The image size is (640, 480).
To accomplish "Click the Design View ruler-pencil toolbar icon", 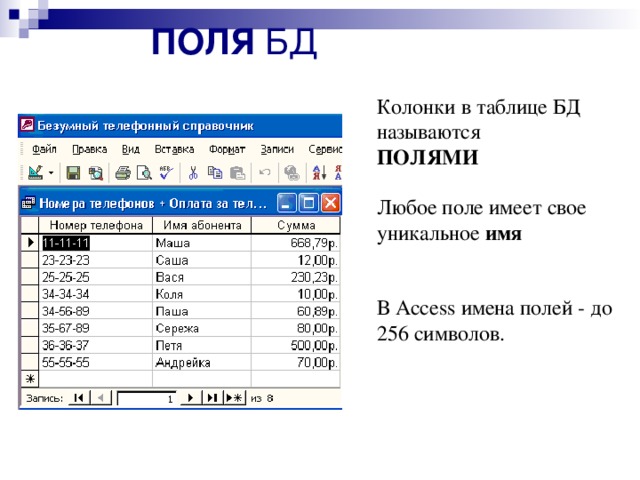I will click(36, 173).
